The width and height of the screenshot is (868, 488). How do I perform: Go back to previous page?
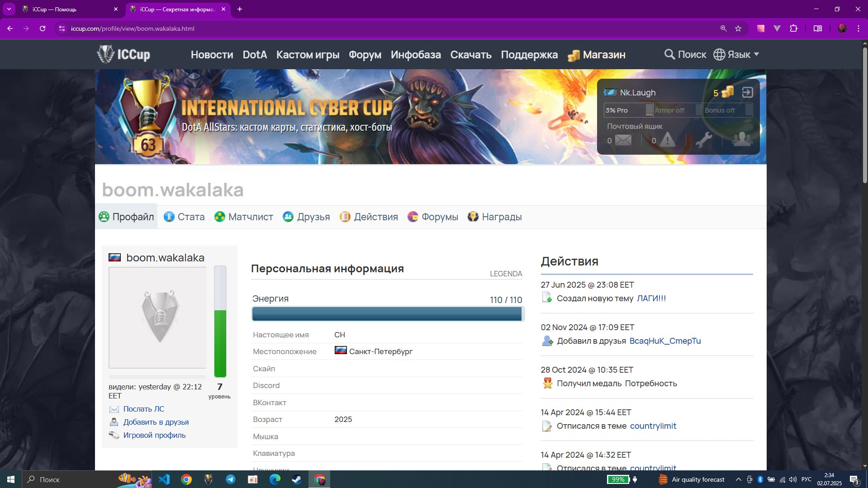click(10, 28)
